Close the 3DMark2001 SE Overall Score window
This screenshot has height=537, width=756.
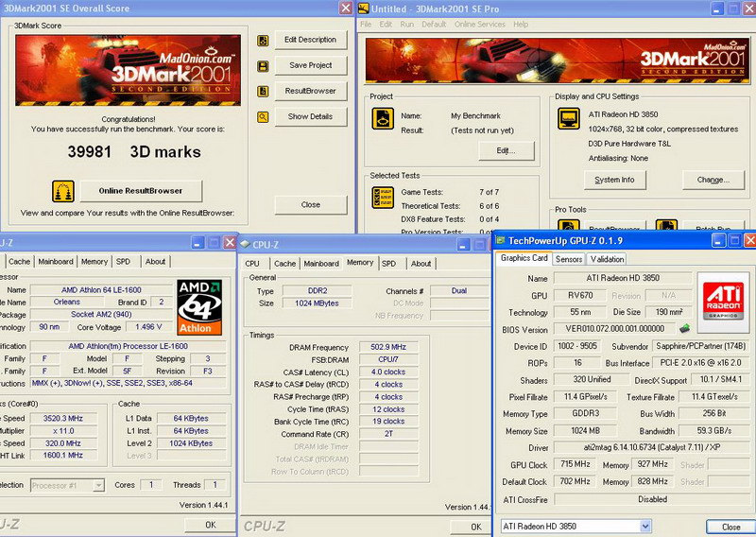pos(346,8)
